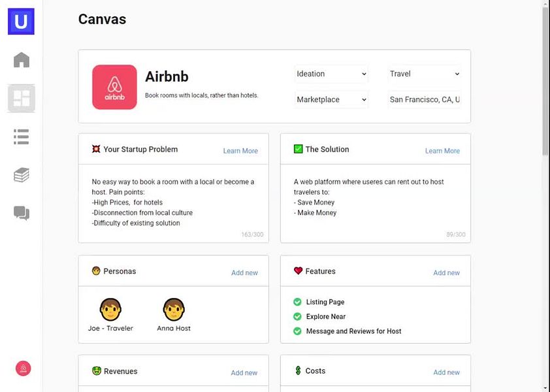Image resolution: width=550 pixels, height=392 pixels.
Task: Click the money face icon beside Revenues
Action: click(x=97, y=370)
